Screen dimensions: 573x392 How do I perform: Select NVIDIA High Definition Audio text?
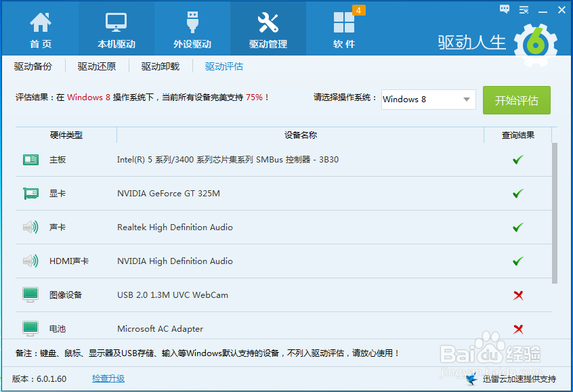tap(175, 261)
